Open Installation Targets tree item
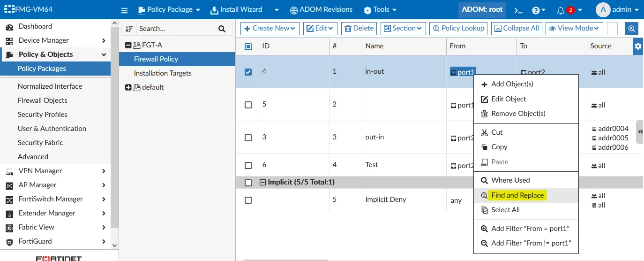 click(x=163, y=73)
